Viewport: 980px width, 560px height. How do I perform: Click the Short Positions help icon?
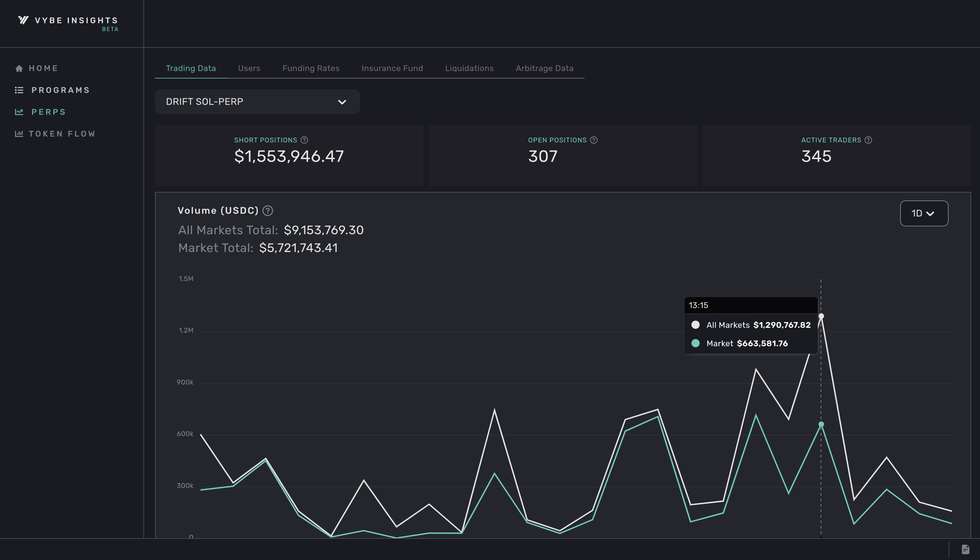click(304, 140)
